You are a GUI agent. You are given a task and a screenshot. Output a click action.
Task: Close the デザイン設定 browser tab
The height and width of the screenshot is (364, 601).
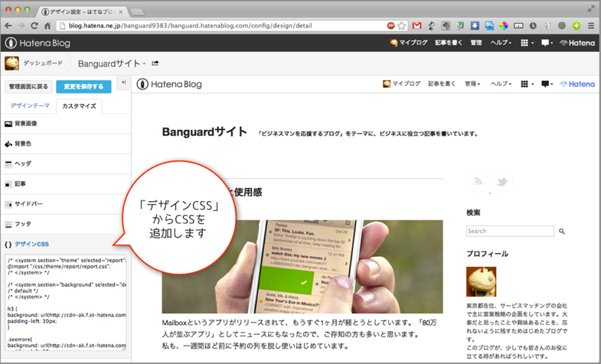(x=121, y=12)
